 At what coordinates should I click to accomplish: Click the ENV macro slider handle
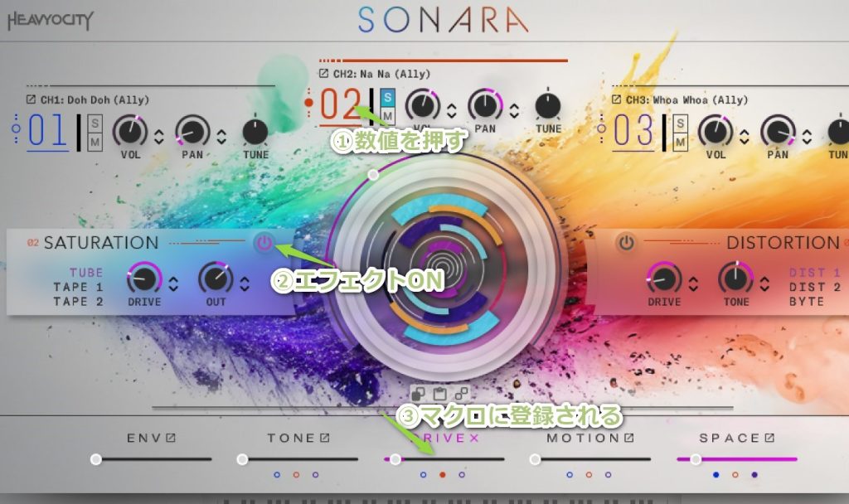tap(96, 458)
